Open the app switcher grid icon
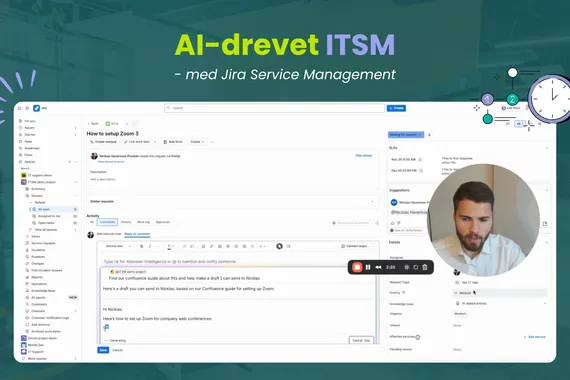570x380 pixels. [27, 108]
